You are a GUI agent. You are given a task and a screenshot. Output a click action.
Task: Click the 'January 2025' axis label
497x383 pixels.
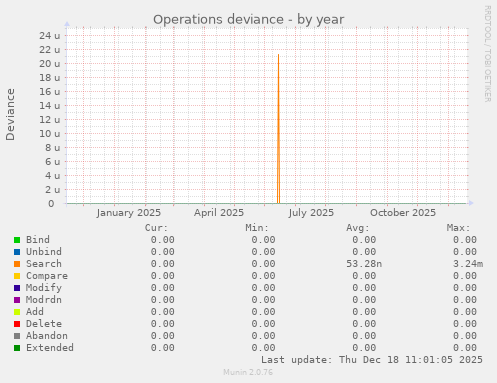coord(129,213)
